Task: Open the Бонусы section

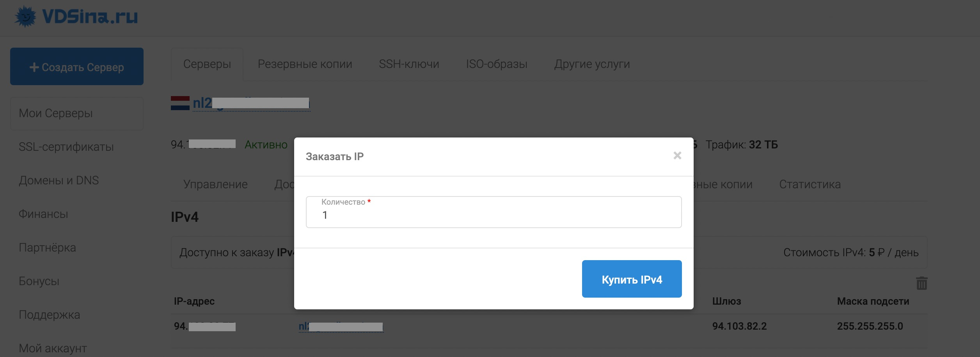Action: click(39, 281)
